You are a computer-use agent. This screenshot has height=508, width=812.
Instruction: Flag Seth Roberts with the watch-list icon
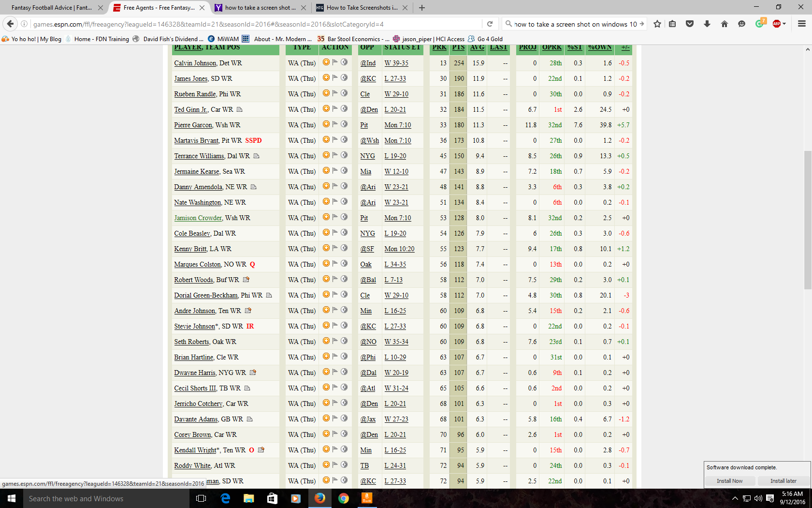click(335, 341)
